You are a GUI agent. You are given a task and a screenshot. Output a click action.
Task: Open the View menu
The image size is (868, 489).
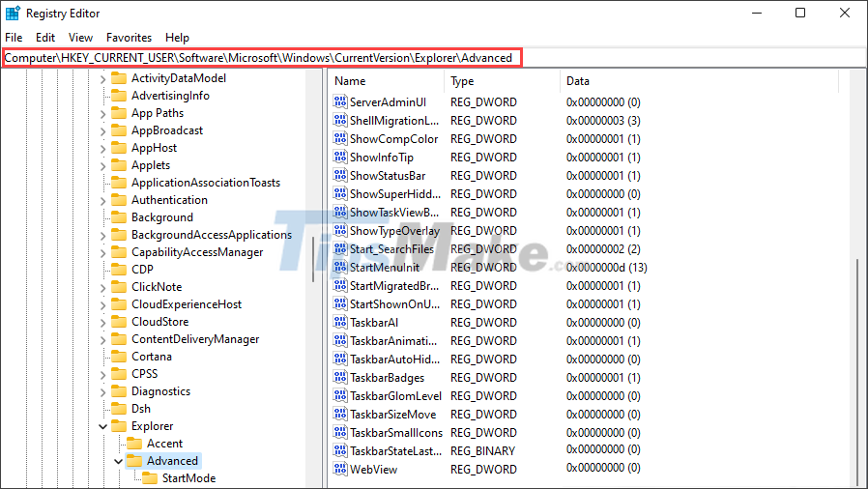[x=80, y=38]
